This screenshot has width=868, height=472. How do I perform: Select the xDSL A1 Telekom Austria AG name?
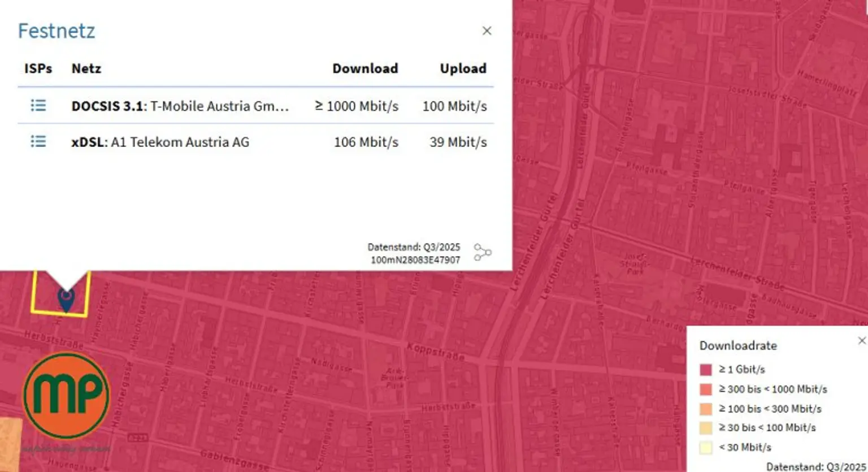coord(160,142)
